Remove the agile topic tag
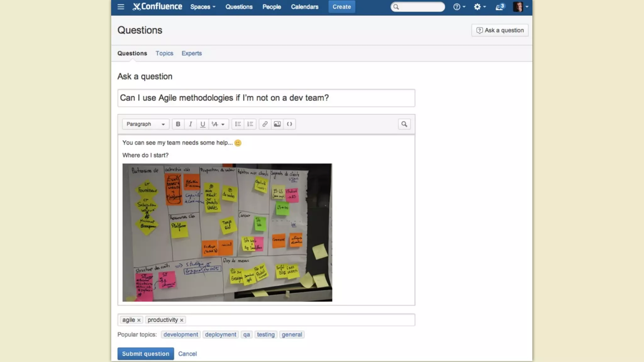Viewport: 644px width, 362px height. (139, 320)
